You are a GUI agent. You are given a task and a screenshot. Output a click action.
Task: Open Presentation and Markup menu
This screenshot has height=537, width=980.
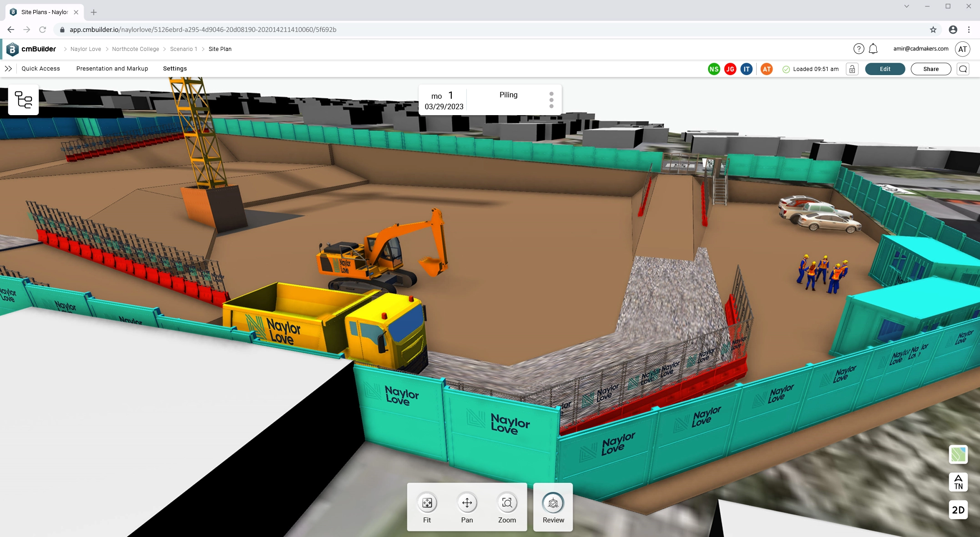pos(112,69)
